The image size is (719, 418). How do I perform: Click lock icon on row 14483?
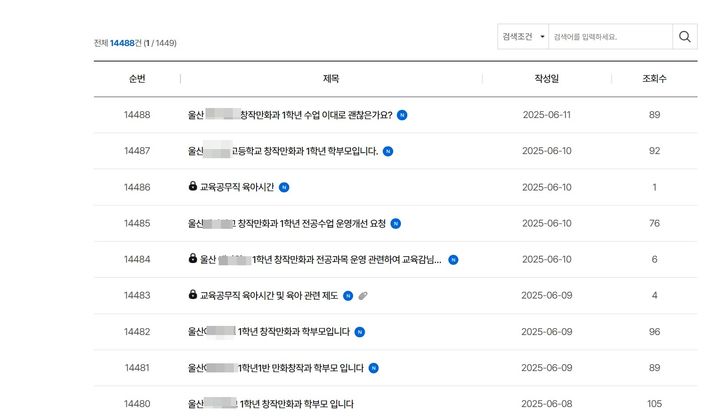click(193, 294)
